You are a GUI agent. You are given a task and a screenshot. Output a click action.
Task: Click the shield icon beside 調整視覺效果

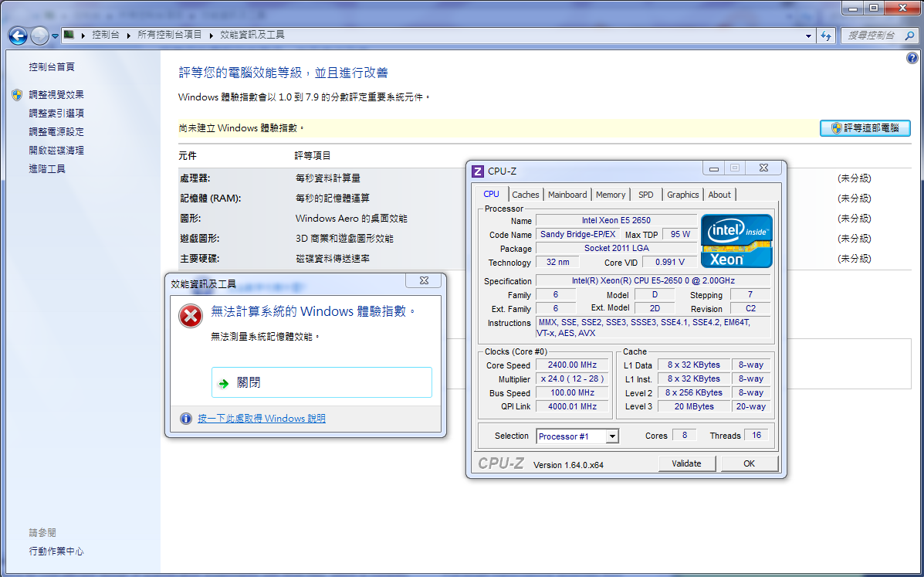pyautogui.click(x=17, y=94)
